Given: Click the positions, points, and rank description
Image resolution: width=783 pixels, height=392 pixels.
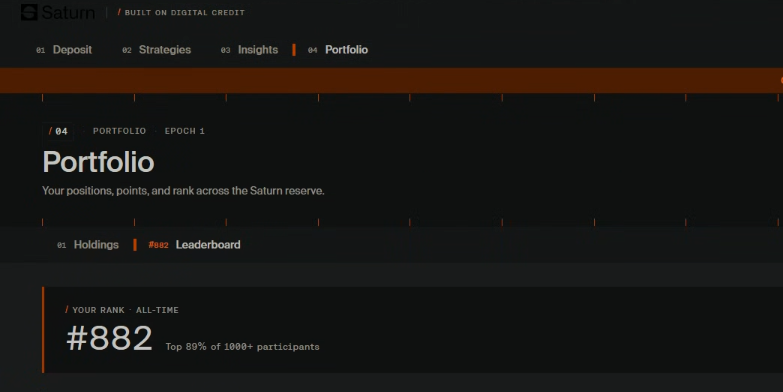Looking at the screenshot, I should 183,191.
